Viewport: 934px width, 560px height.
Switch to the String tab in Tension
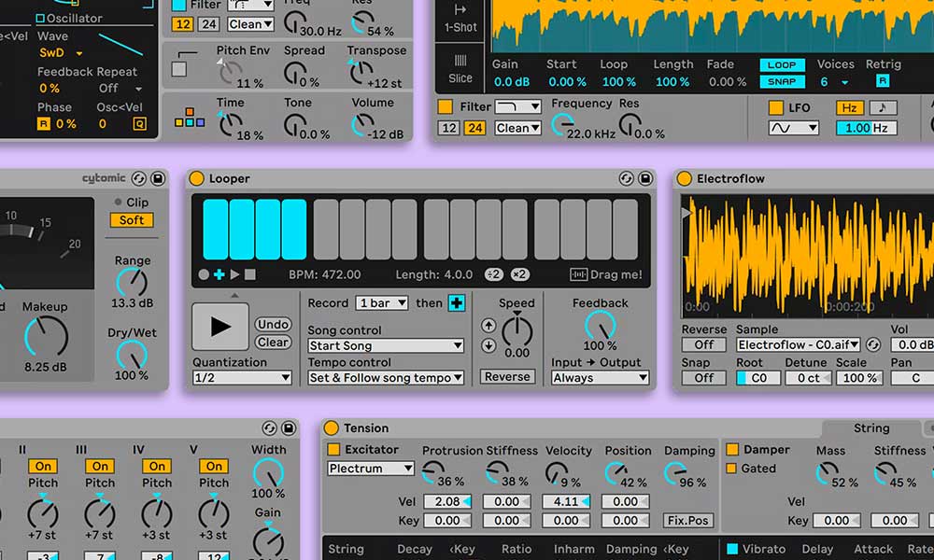tap(870, 428)
